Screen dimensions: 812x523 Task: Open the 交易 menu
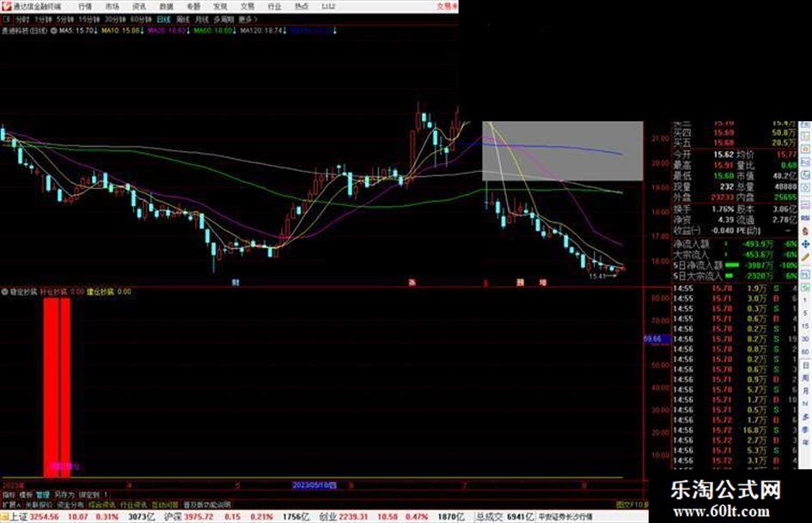coord(247,7)
